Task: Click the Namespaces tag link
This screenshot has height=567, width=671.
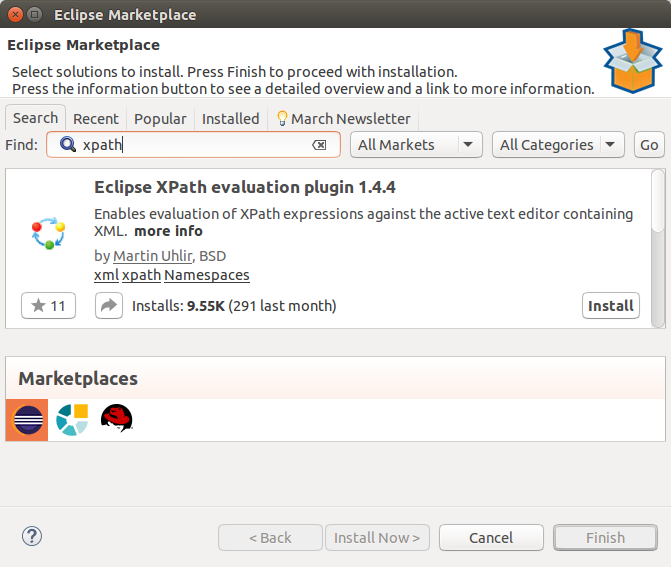Action: (x=207, y=275)
